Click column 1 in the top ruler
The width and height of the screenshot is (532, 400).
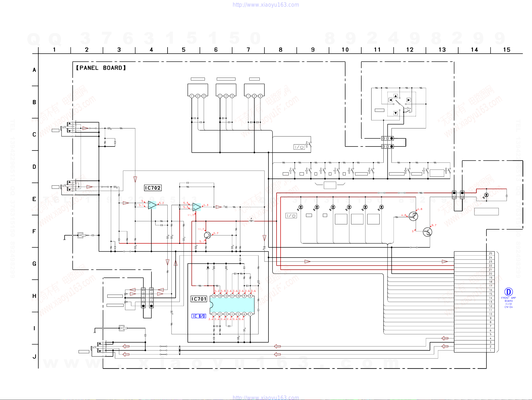54,50
